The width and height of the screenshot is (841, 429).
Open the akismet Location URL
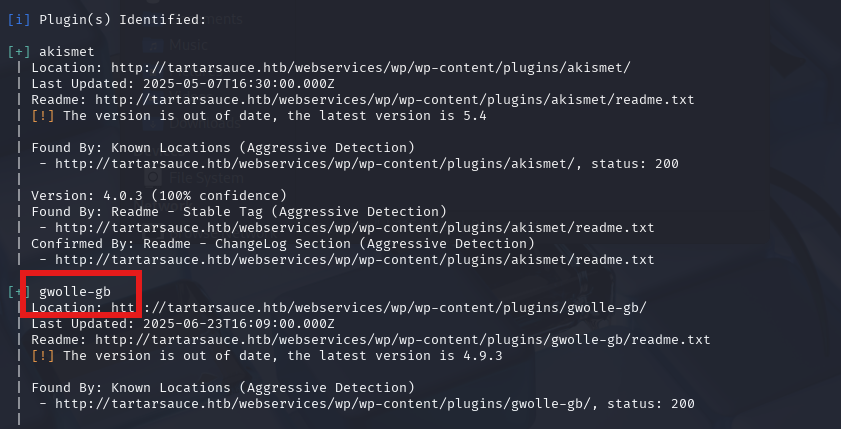click(371, 68)
